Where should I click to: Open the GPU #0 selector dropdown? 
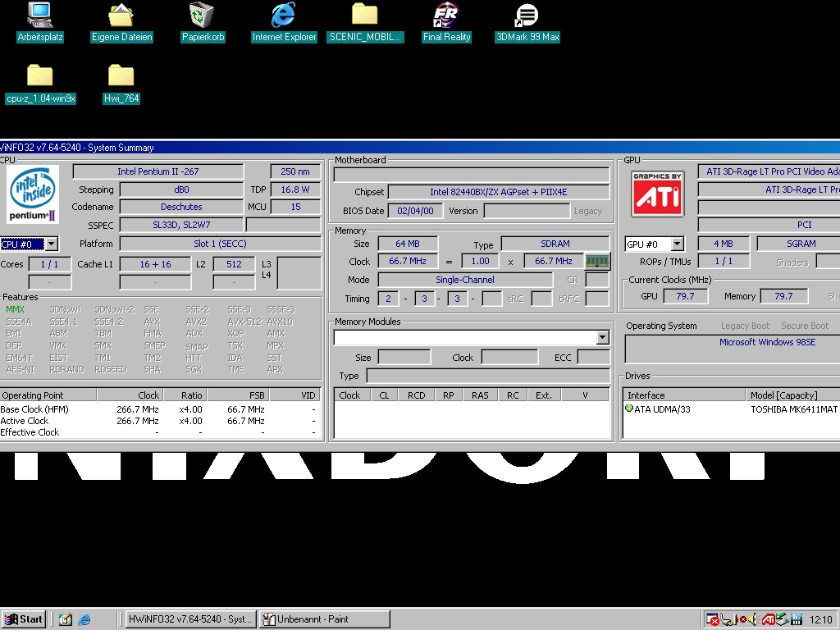tap(678, 244)
